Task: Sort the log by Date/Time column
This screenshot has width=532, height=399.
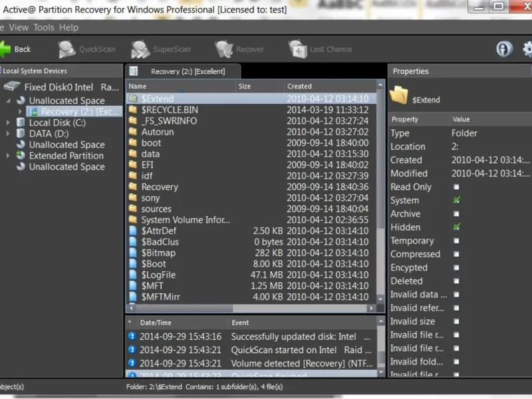Action: pyautogui.click(x=182, y=323)
